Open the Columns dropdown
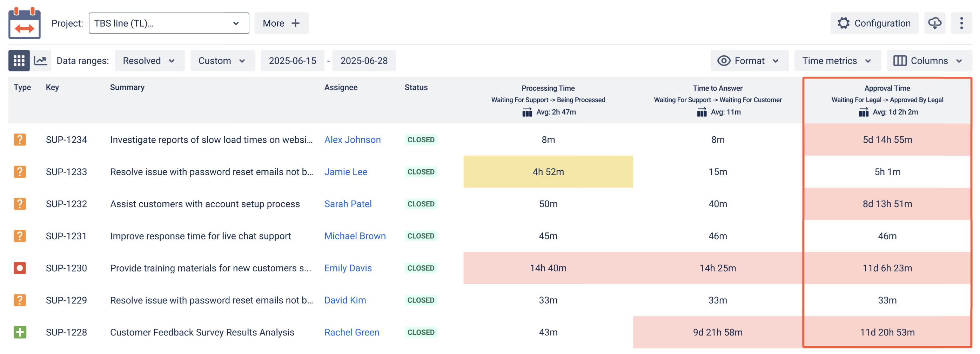The image size is (980, 354). click(929, 60)
